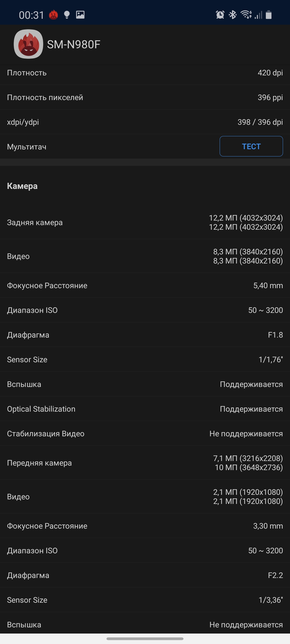Tap the alarm clock status icon
Screen dimensions: 290x644
coord(220,15)
